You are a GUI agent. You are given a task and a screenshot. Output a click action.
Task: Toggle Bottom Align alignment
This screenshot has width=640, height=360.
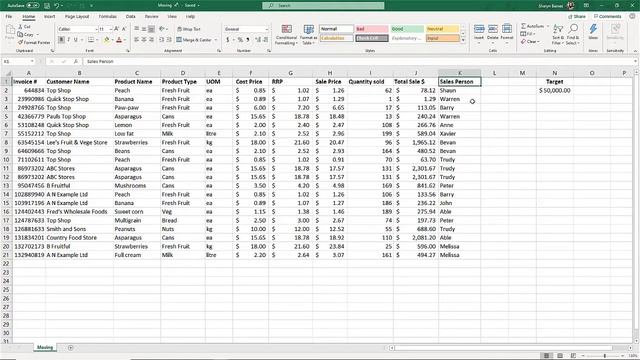(151, 29)
